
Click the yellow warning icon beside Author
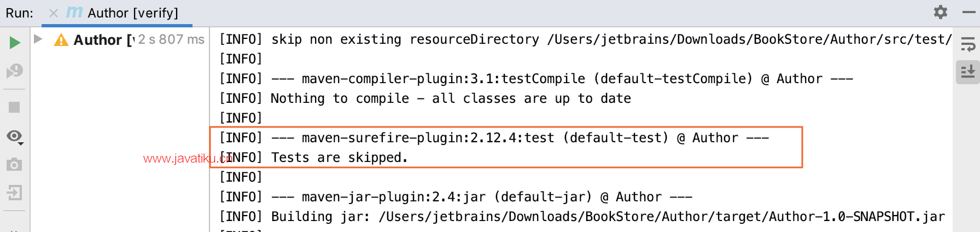[x=61, y=40]
